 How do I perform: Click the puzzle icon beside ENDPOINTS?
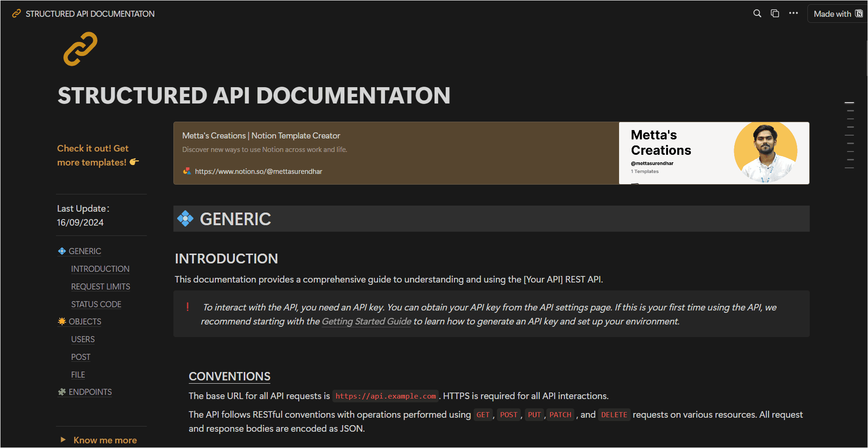[x=62, y=392]
